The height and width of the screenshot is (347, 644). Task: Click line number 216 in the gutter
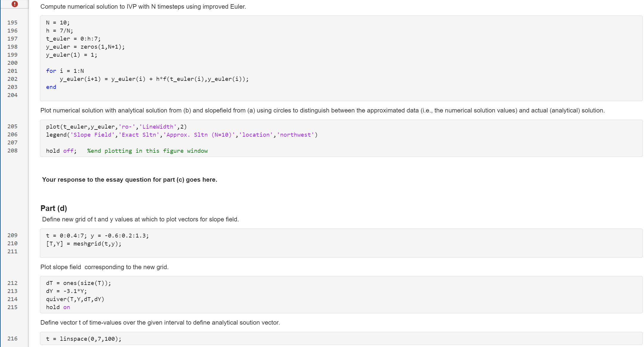[13, 339]
